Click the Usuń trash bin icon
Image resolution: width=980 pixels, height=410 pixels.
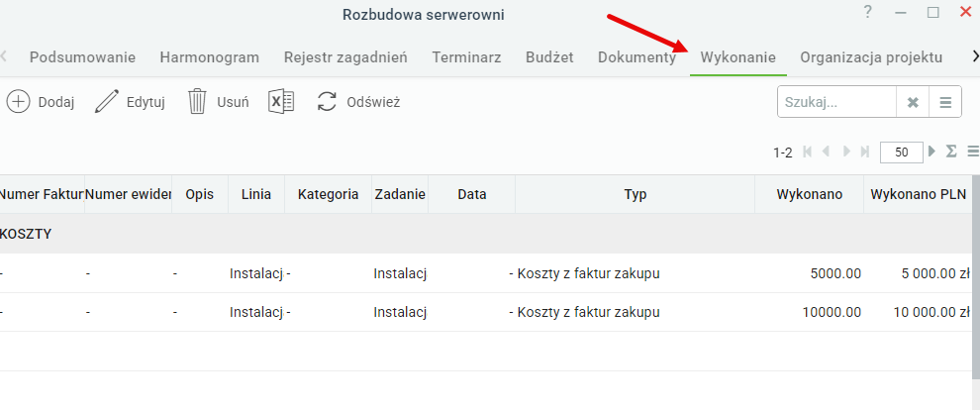(198, 101)
